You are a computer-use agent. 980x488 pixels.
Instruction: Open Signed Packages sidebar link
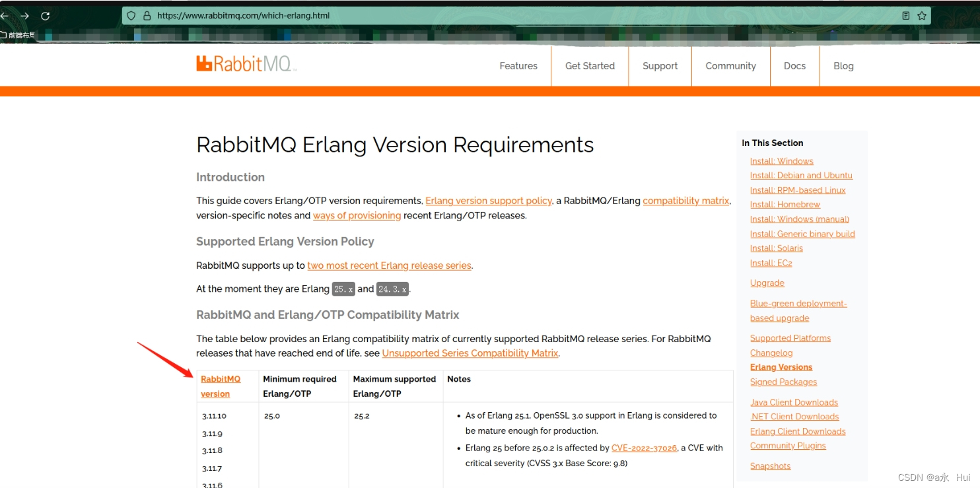click(783, 382)
